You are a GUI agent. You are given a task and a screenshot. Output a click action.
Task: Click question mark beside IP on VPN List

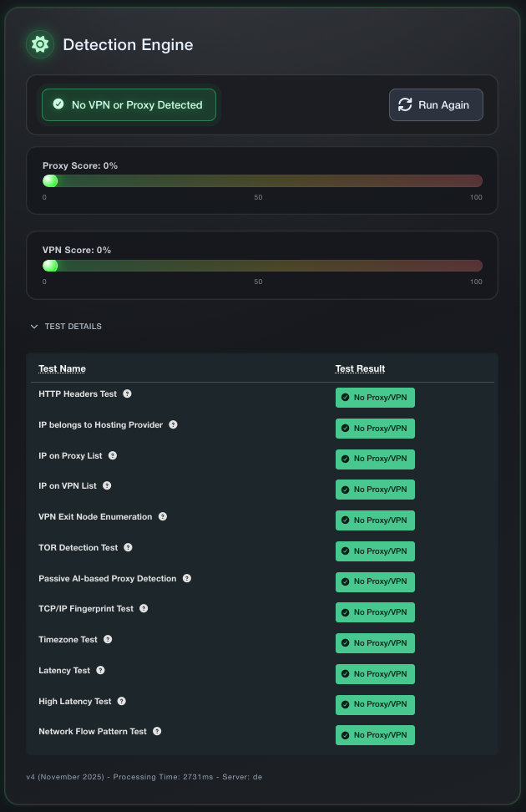pos(107,485)
